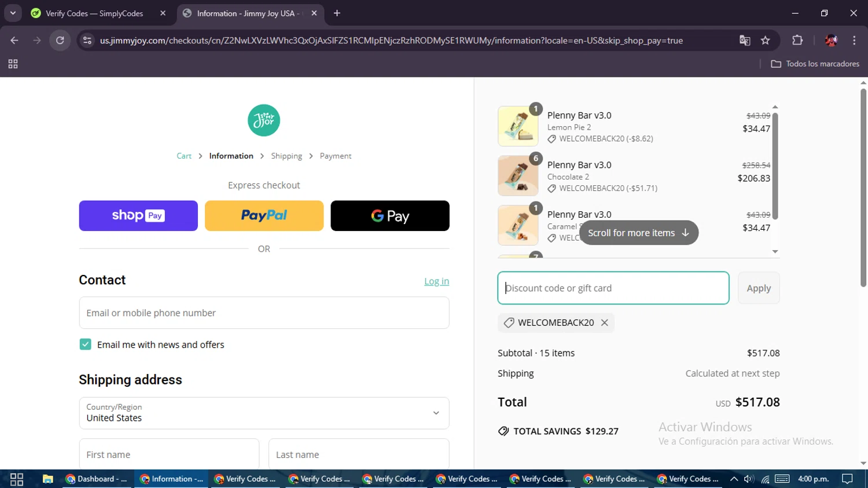Open the Log in link
868x488 pixels.
[436, 281]
